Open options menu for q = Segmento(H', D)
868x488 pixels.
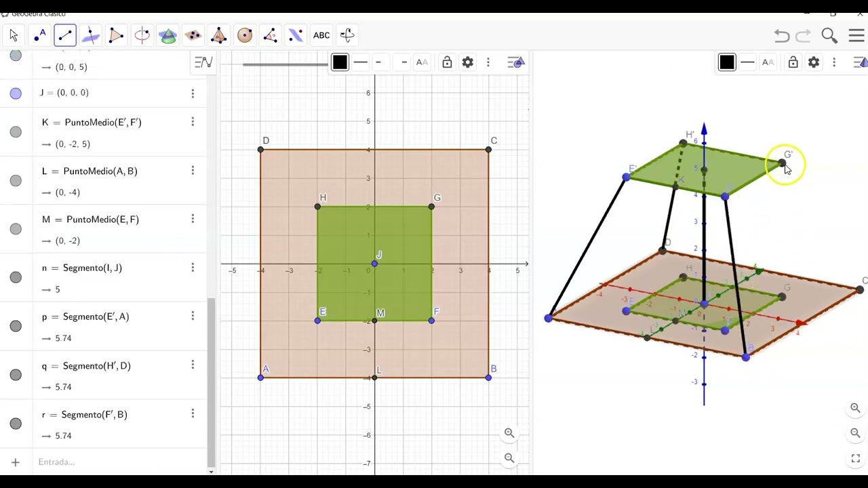193,365
